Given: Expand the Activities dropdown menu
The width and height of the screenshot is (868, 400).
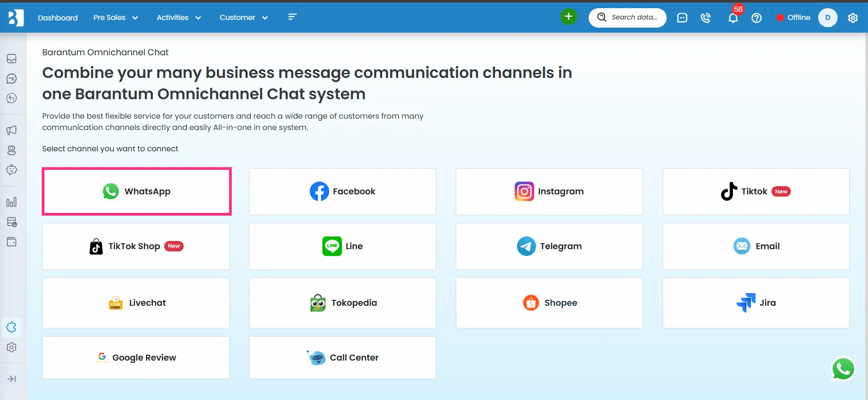Looking at the screenshot, I should [x=179, y=18].
